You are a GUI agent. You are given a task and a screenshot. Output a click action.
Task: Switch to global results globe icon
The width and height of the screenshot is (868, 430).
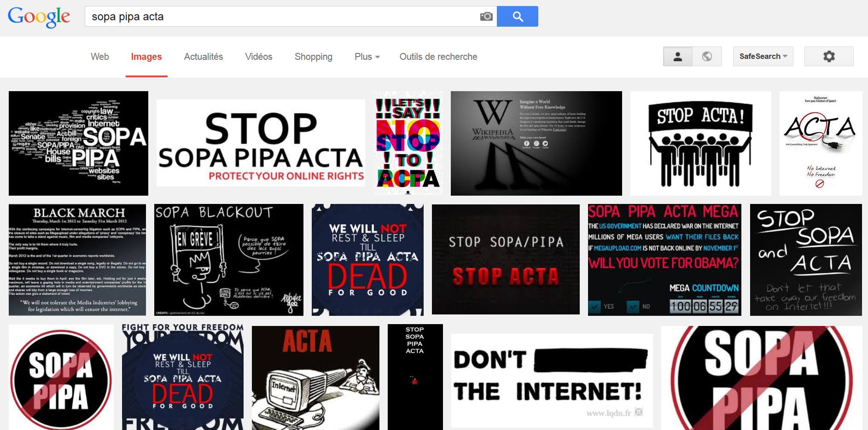pyautogui.click(x=707, y=57)
